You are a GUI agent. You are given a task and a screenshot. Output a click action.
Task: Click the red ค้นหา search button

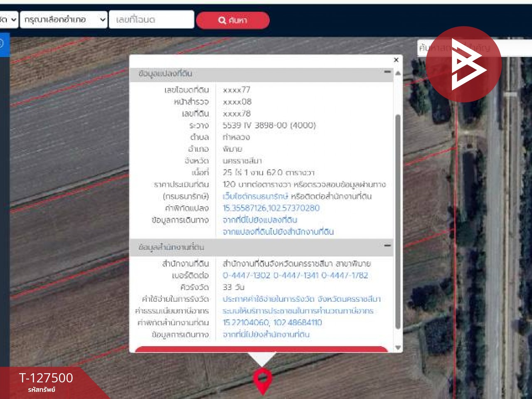[x=232, y=20]
